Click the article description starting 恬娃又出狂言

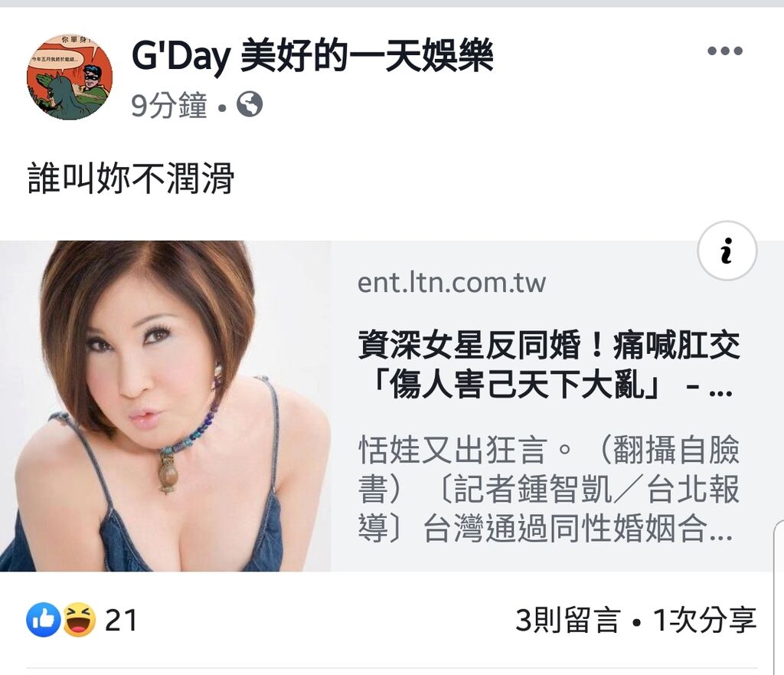pos(548,488)
